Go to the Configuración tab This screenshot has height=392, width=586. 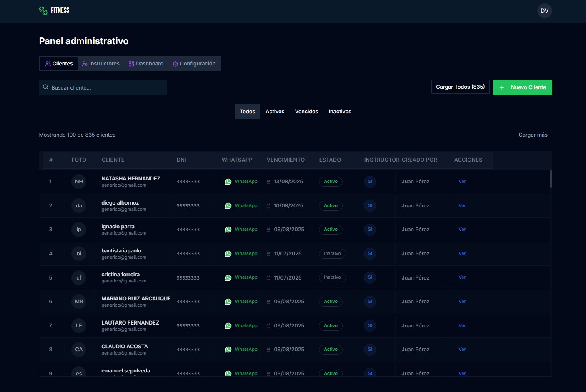tap(194, 64)
